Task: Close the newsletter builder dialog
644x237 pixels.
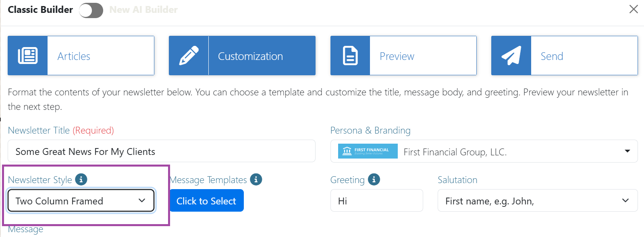Action: click(x=634, y=9)
